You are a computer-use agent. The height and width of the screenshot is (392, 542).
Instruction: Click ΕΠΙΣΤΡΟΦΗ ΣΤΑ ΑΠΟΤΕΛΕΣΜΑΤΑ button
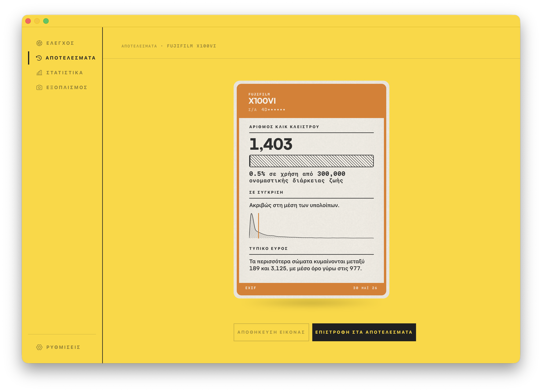tap(364, 332)
